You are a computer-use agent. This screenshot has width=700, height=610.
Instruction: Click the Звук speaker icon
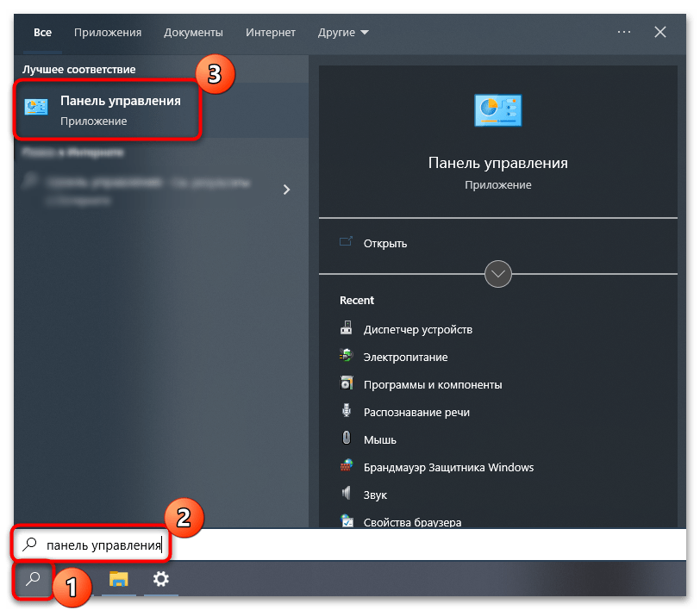coord(347,495)
